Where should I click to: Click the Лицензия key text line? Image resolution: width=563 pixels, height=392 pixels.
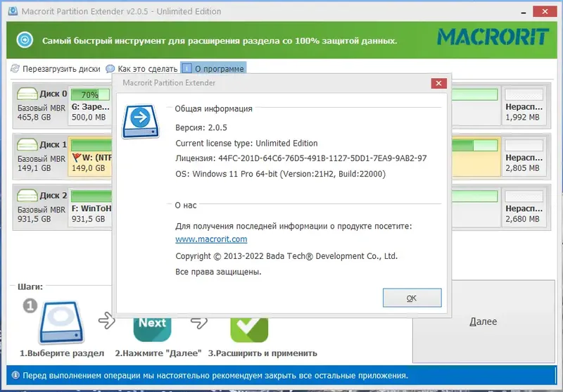click(301, 158)
